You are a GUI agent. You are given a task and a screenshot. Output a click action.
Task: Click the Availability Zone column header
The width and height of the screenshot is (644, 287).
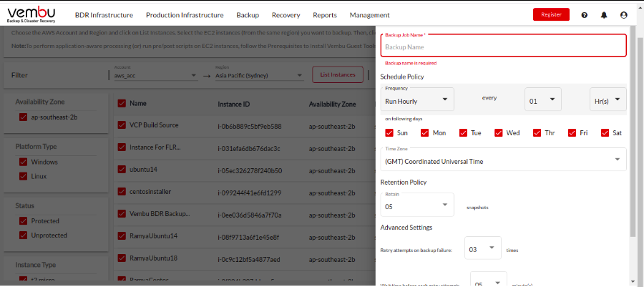[x=332, y=104]
